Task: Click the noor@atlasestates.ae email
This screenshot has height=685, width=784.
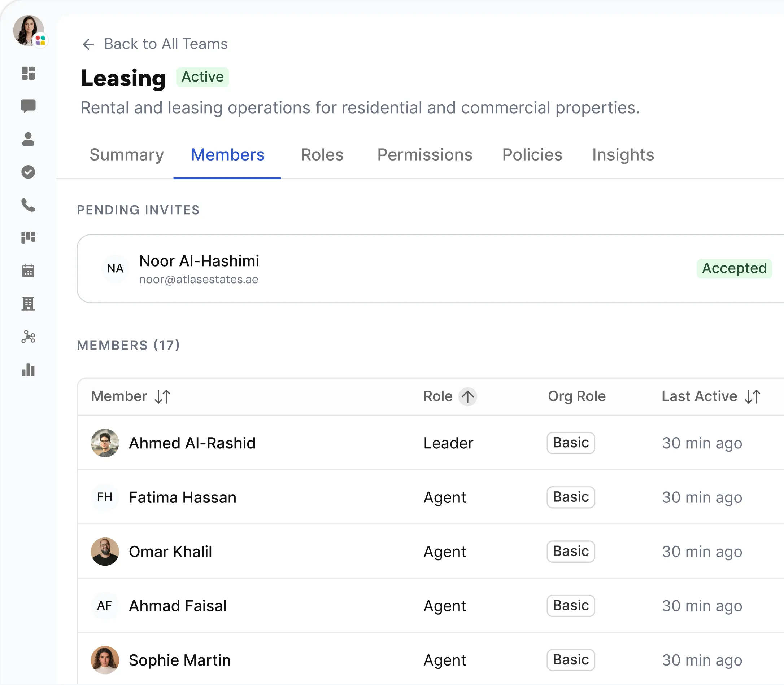Action: click(199, 280)
